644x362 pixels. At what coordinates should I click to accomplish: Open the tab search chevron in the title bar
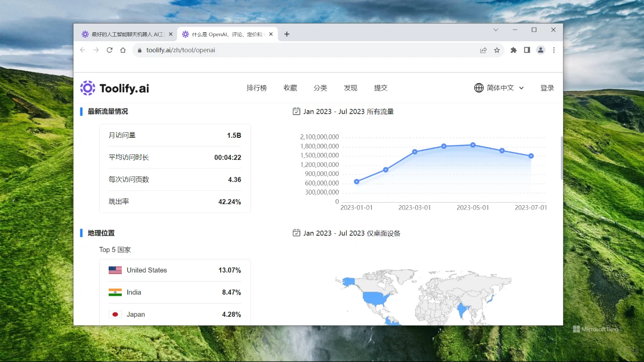click(496, 30)
